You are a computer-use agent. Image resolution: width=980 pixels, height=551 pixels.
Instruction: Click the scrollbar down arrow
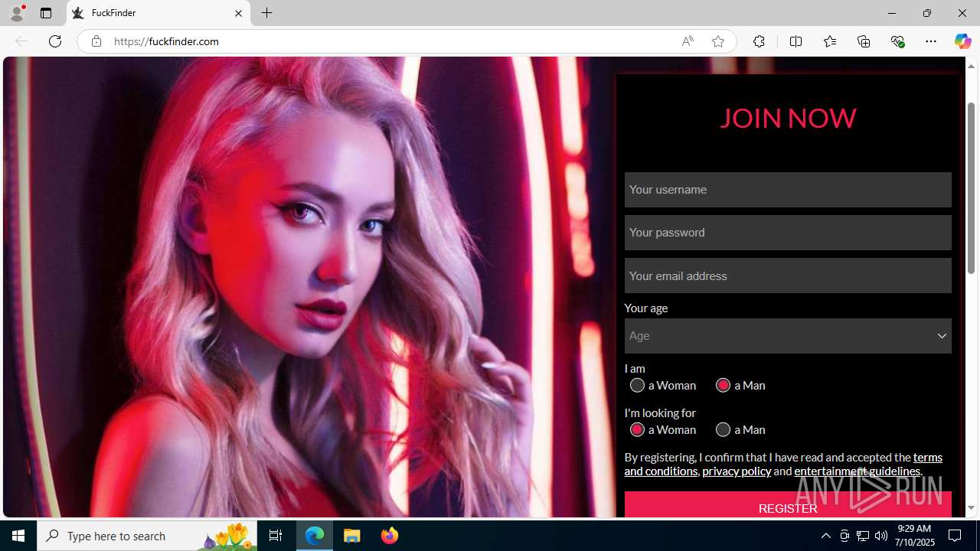coord(971,508)
